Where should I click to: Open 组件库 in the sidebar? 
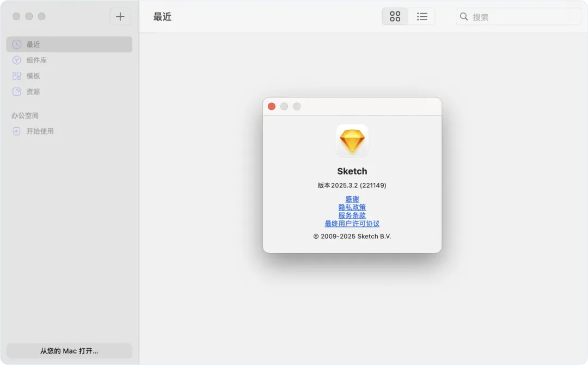[69, 60]
